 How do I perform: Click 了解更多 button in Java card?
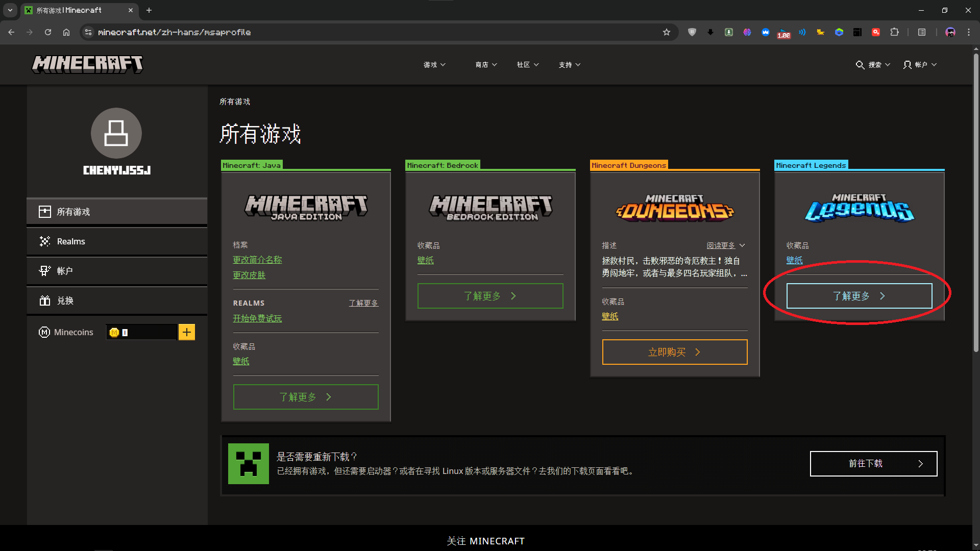(306, 397)
